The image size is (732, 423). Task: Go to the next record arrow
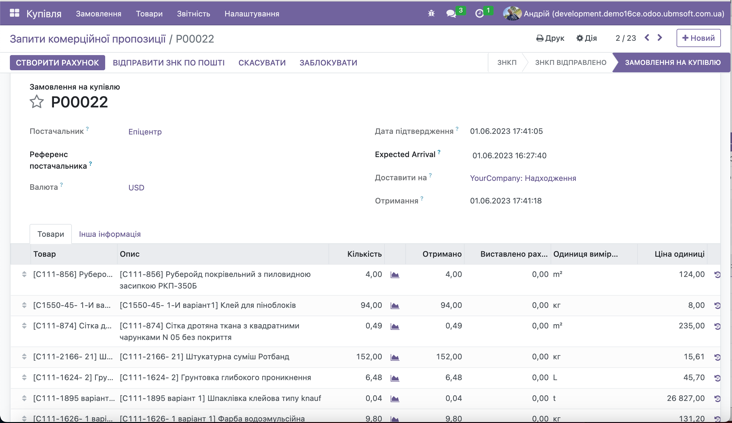click(660, 38)
